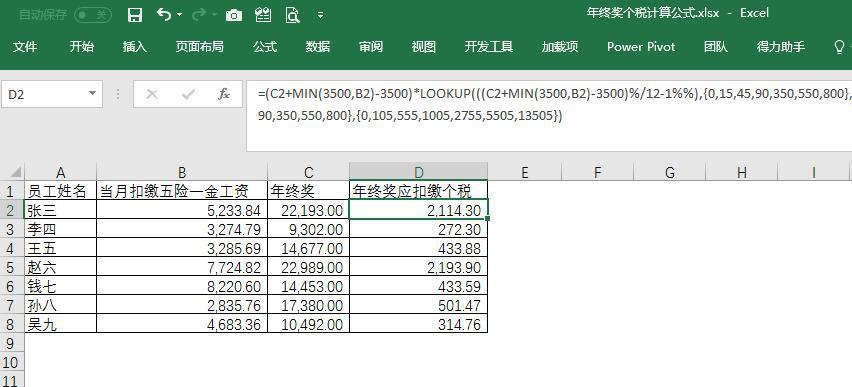852x387 pixels.
Task: Toggle the AutoSave switch
Action: 92,15
